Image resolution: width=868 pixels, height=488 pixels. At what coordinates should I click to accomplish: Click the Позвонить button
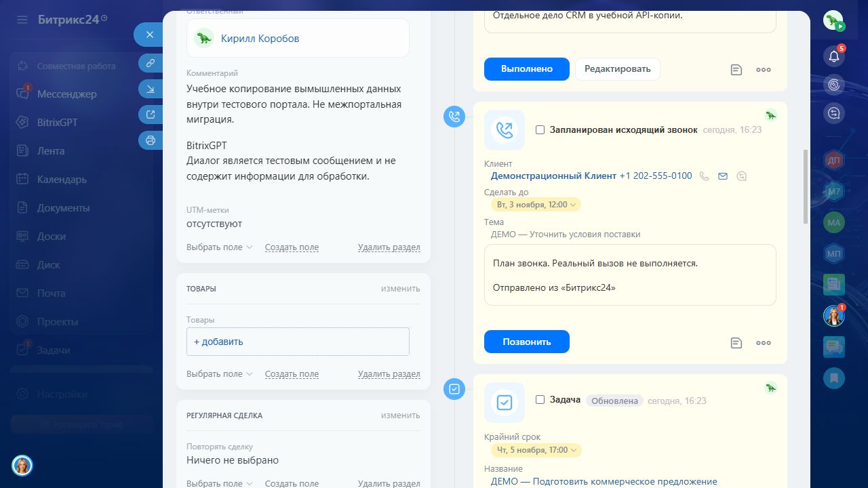(x=527, y=342)
